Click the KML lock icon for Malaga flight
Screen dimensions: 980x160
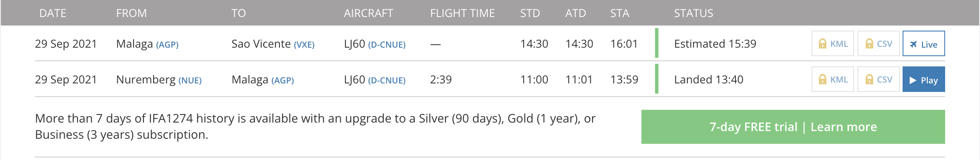(823, 44)
